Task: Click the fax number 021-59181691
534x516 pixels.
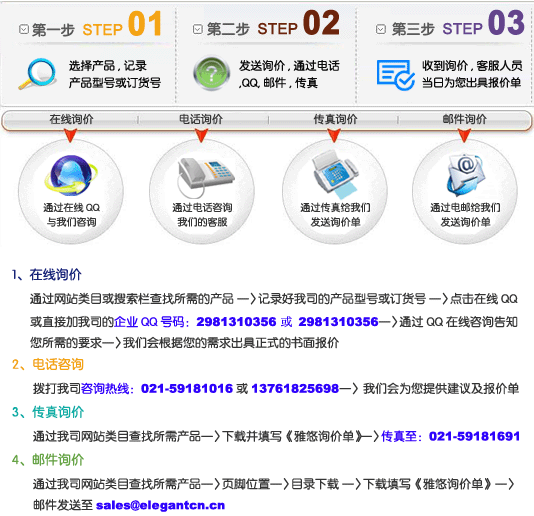Action: (x=474, y=436)
